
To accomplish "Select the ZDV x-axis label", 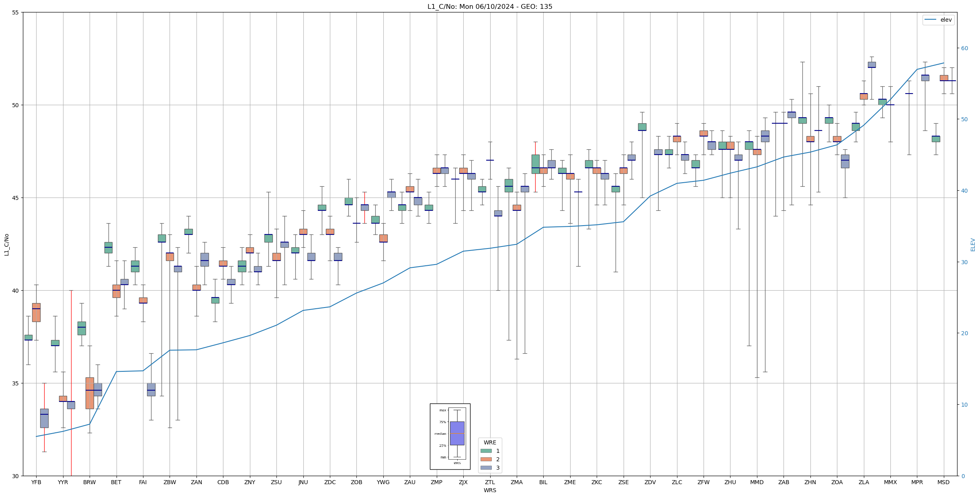I will point(650,482).
